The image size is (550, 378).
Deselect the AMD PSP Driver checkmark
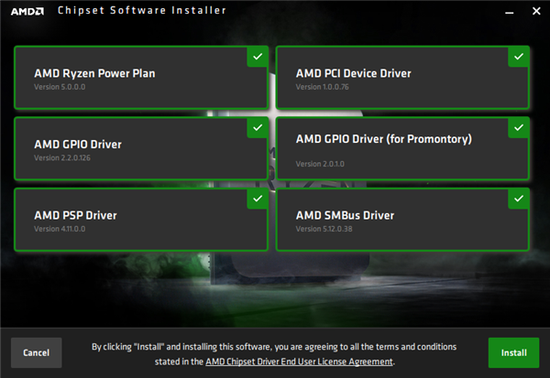click(x=258, y=199)
